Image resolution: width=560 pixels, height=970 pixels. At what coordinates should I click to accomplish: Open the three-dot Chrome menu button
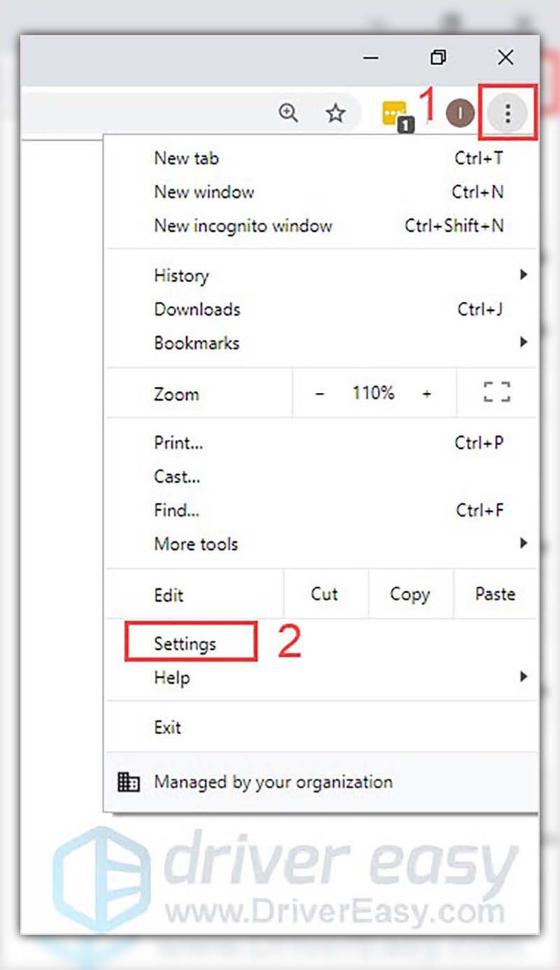coord(508,112)
